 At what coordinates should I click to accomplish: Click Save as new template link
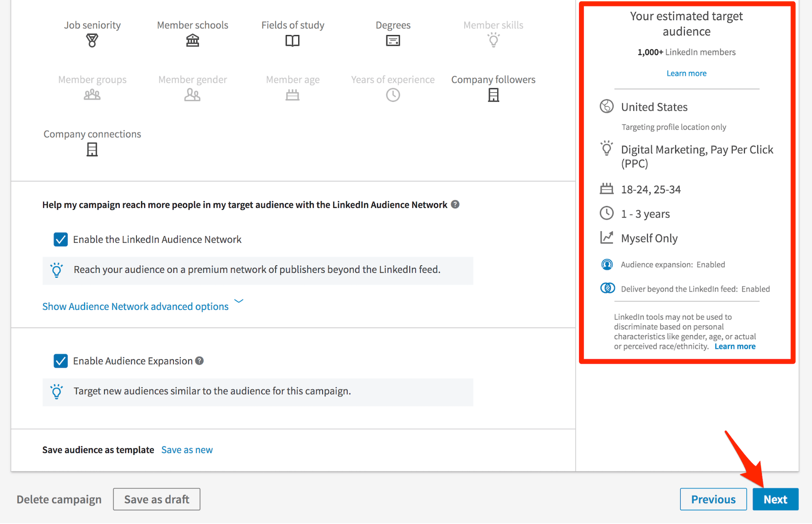(x=187, y=450)
